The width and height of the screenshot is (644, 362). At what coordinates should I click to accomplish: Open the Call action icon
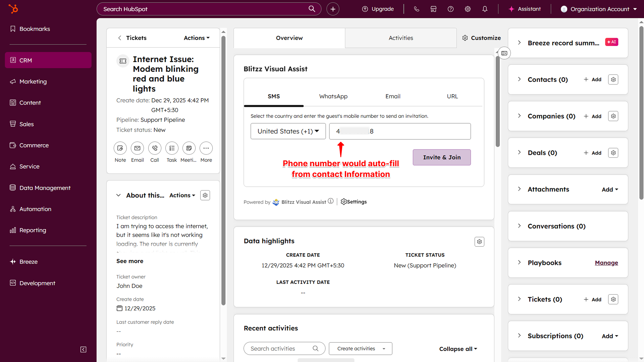pyautogui.click(x=155, y=148)
